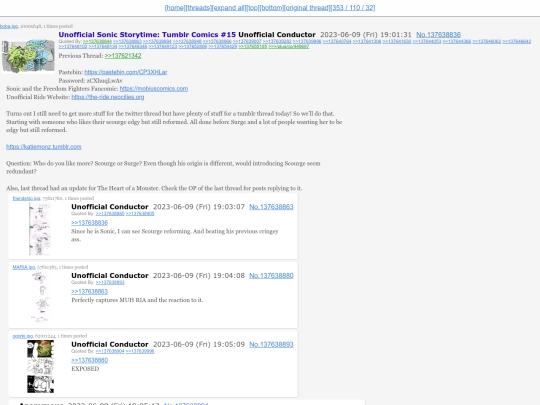The height and width of the screenshot is (405, 540).
Task: Follow reply quote >>137638863
Action: point(90,292)
